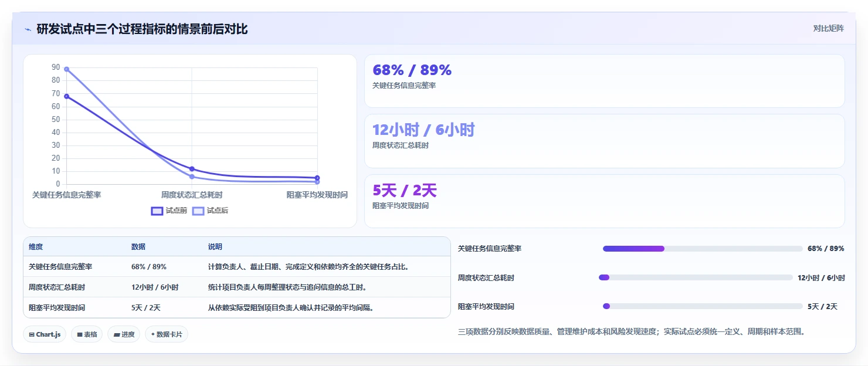
Task: Click the 试点前 point for 阻塞平均发现时间
Action: (317, 178)
